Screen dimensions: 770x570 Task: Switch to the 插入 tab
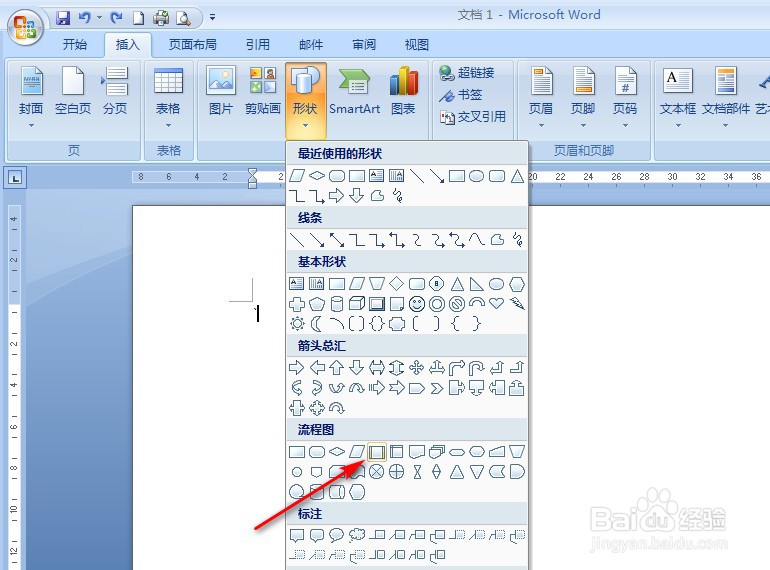(x=128, y=45)
